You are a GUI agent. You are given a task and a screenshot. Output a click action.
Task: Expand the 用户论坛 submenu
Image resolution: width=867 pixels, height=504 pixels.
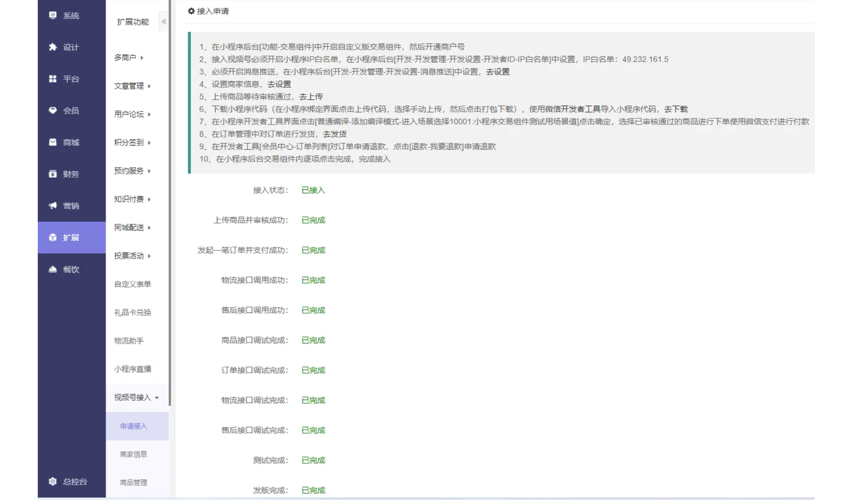click(132, 114)
